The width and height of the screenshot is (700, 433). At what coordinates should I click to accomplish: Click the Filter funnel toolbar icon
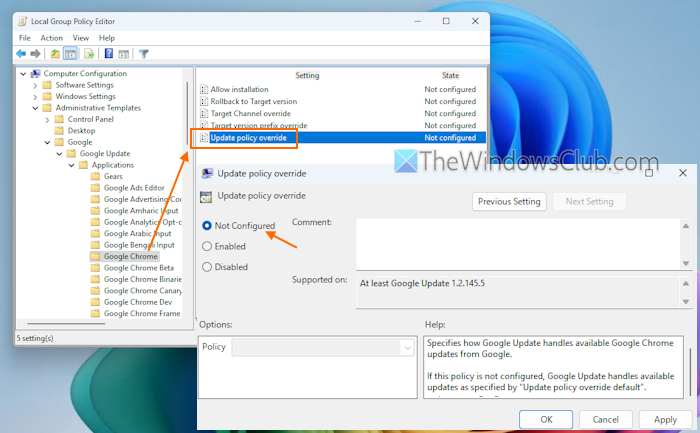144,54
